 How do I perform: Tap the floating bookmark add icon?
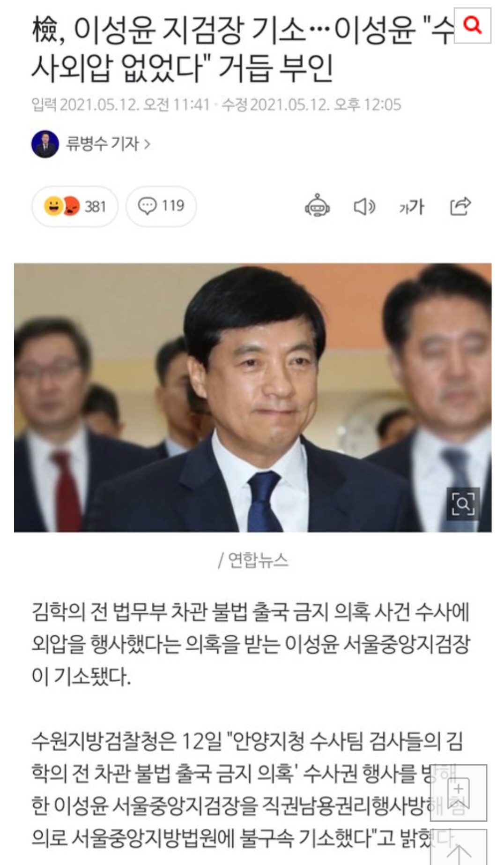tap(458, 792)
